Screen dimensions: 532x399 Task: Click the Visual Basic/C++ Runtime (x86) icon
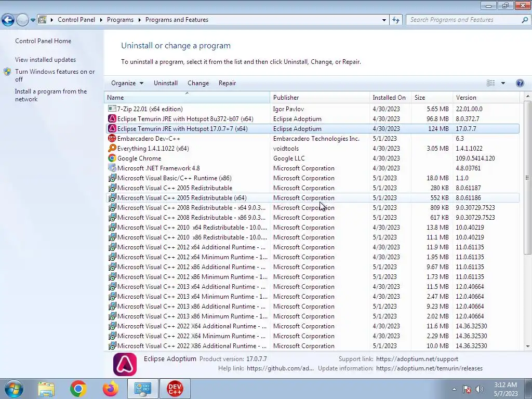[x=112, y=178]
